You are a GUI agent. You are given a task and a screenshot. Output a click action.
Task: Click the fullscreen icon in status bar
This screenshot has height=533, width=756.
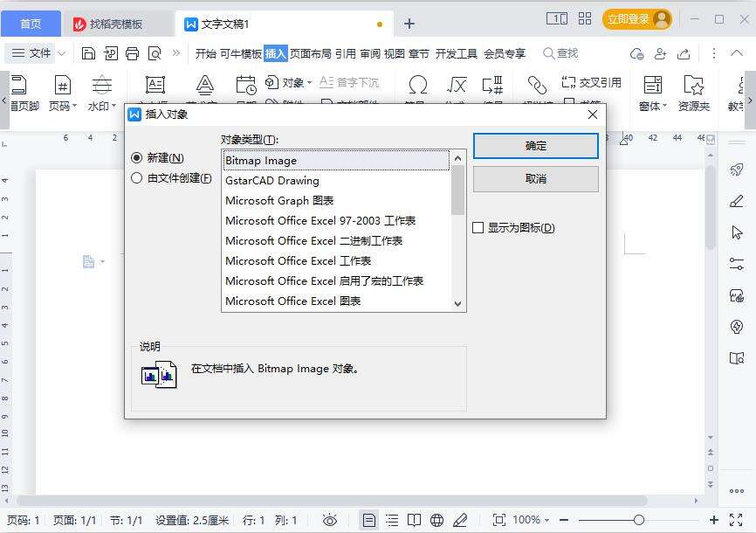736,520
